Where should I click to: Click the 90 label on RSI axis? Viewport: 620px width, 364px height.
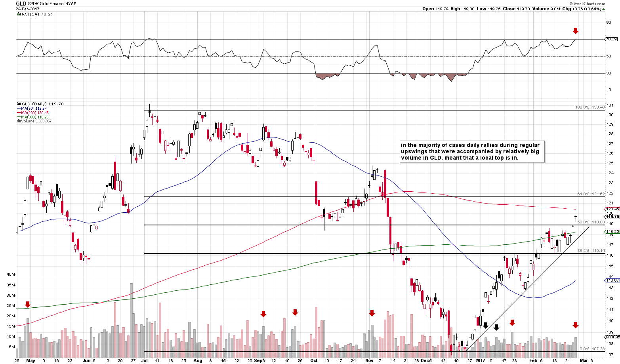[609, 22]
